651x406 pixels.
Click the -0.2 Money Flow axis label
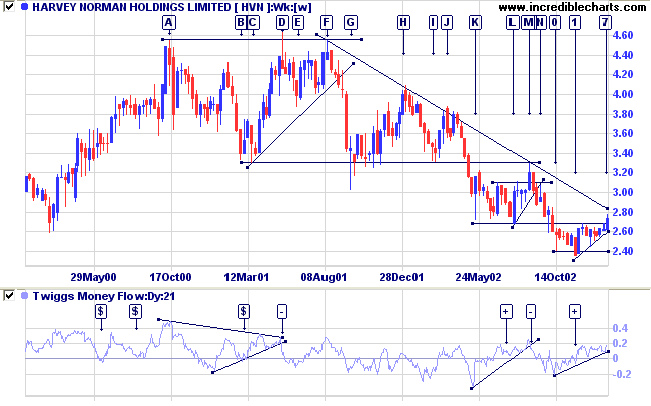(x=622, y=374)
